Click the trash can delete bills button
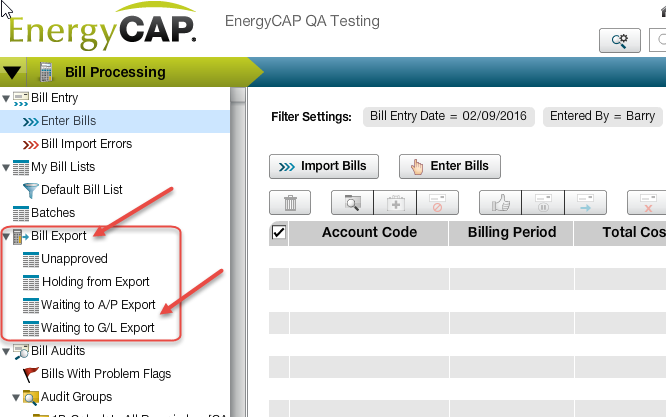This screenshot has height=417, width=666. coord(290,203)
